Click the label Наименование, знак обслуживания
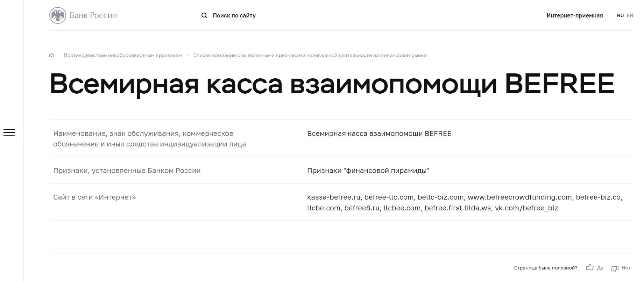Viewport: 644px width, 281px height. (x=150, y=138)
